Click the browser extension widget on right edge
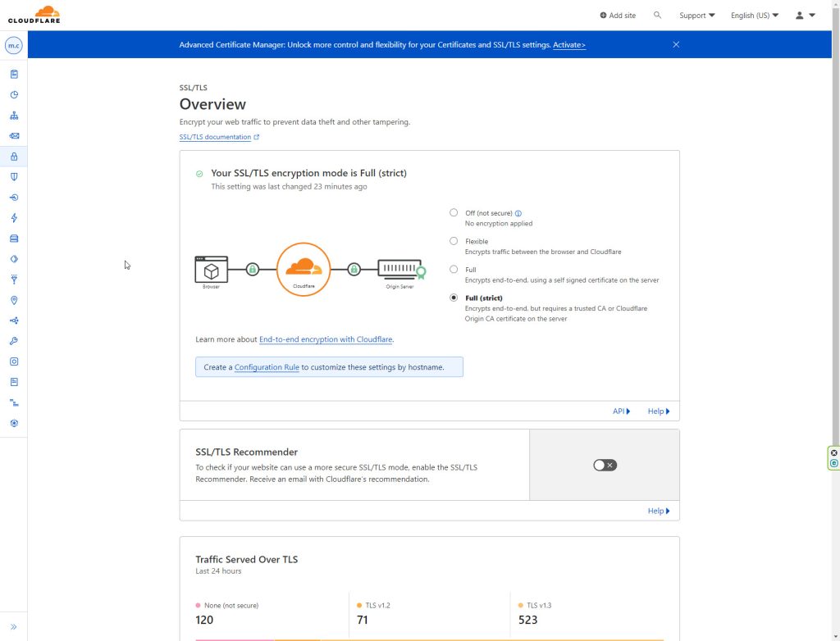This screenshot has width=840, height=641. click(833, 458)
